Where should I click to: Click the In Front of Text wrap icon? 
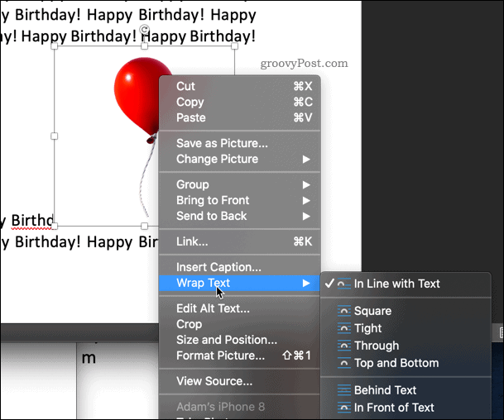[344, 407]
